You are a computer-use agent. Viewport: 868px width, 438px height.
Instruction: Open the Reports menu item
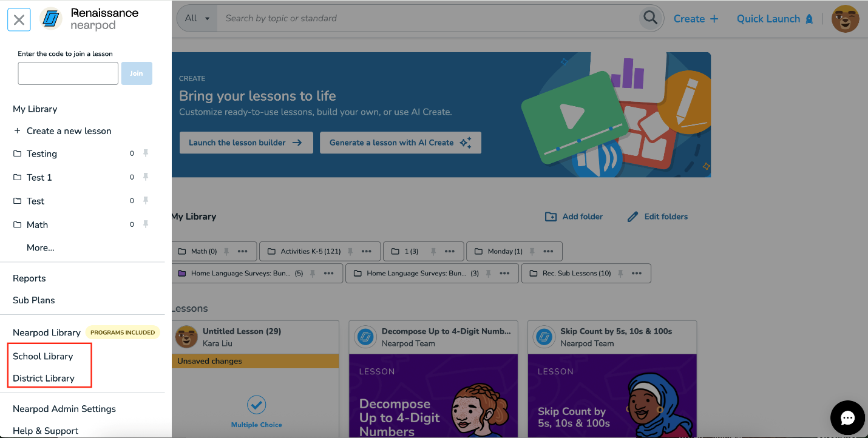pyautogui.click(x=29, y=278)
